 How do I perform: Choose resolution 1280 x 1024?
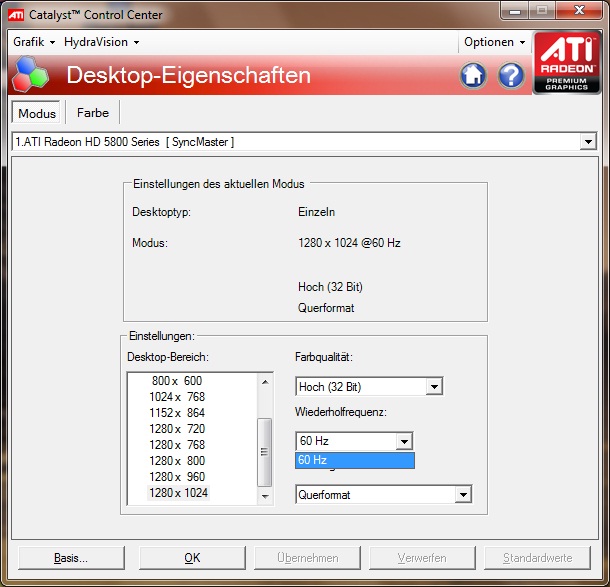pyautogui.click(x=179, y=492)
